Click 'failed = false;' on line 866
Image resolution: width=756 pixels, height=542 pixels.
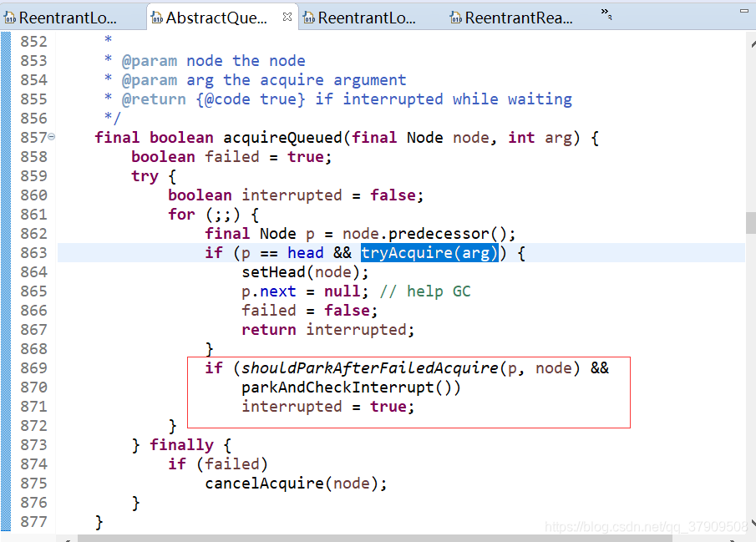[310, 311]
